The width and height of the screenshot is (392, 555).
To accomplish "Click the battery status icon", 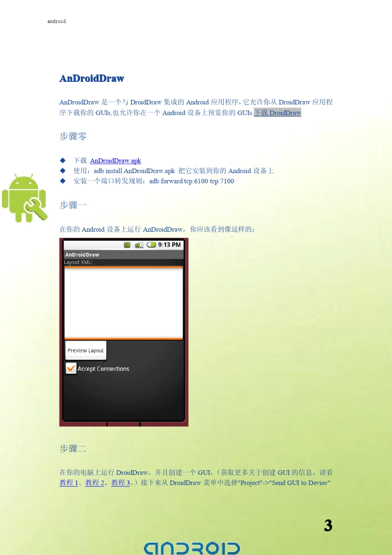I will [151, 245].
